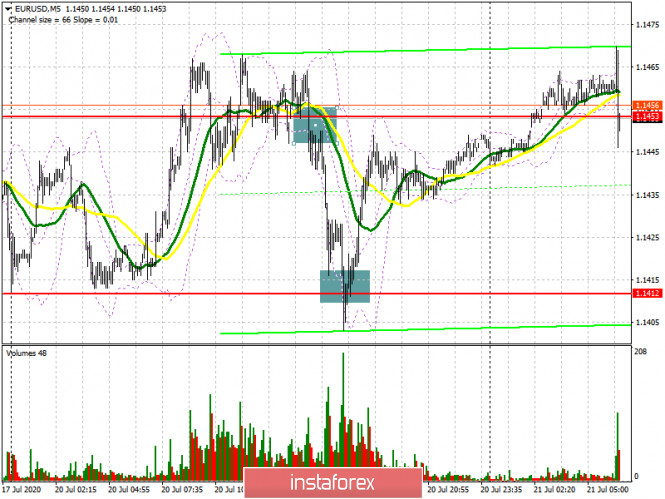The width and height of the screenshot is (665, 499).
Task: Click the '20 Jul 02:15' time label
Action: pos(75,490)
